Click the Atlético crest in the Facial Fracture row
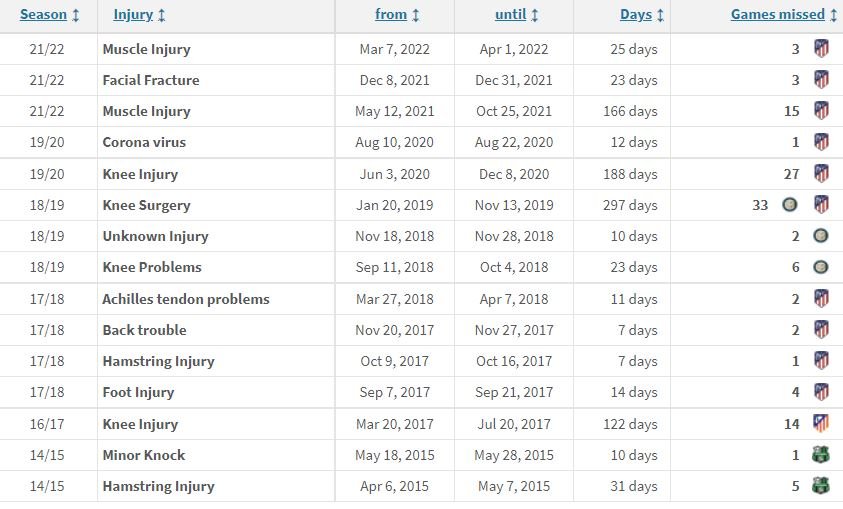This screenshot has height=509, width=843. coord(821,80)
